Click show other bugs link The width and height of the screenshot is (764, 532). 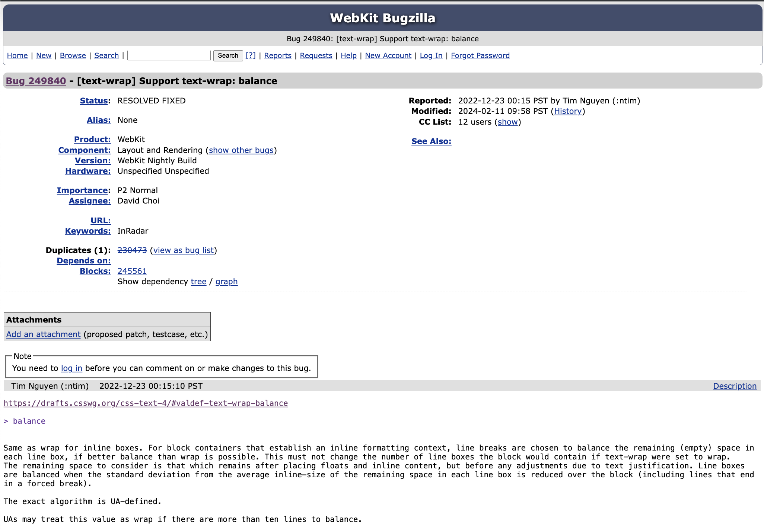click(241, 150)
